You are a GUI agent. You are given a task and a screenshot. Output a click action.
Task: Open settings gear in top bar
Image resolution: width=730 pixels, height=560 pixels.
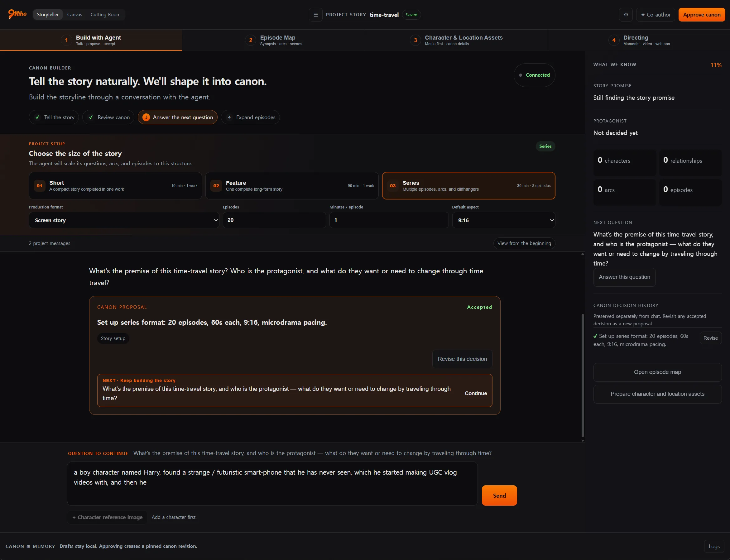(x=626, y=15)
